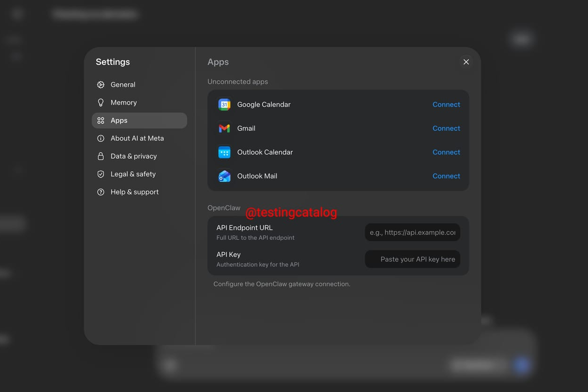Click the Gmail app icon
Viewport: 588px width, 392px height.
224,128
